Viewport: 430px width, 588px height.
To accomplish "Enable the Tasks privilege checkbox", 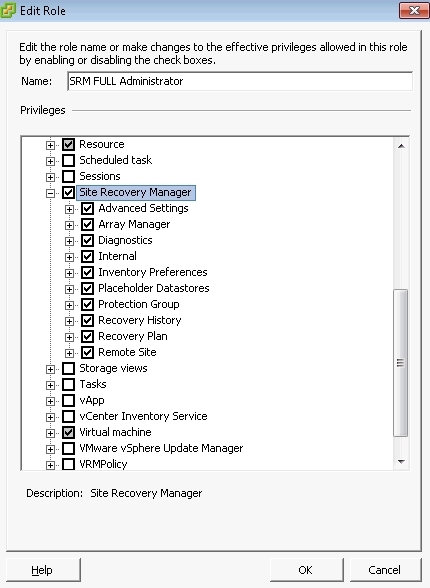I will (68, 384).
